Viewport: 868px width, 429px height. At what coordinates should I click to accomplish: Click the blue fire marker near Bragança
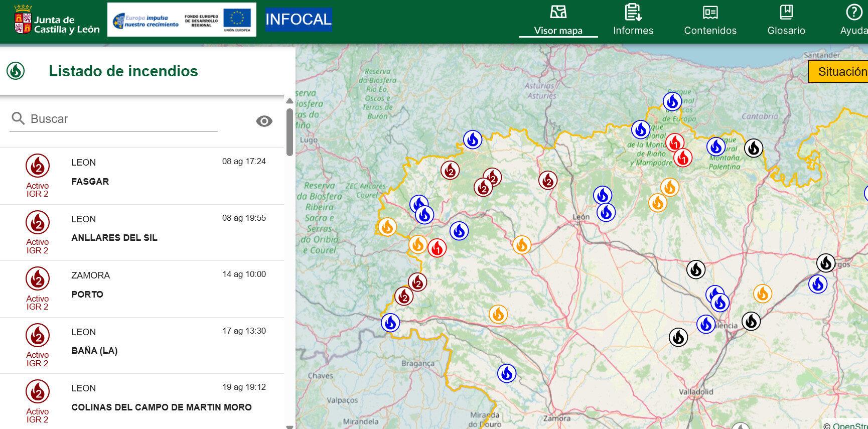coord(507,373)
